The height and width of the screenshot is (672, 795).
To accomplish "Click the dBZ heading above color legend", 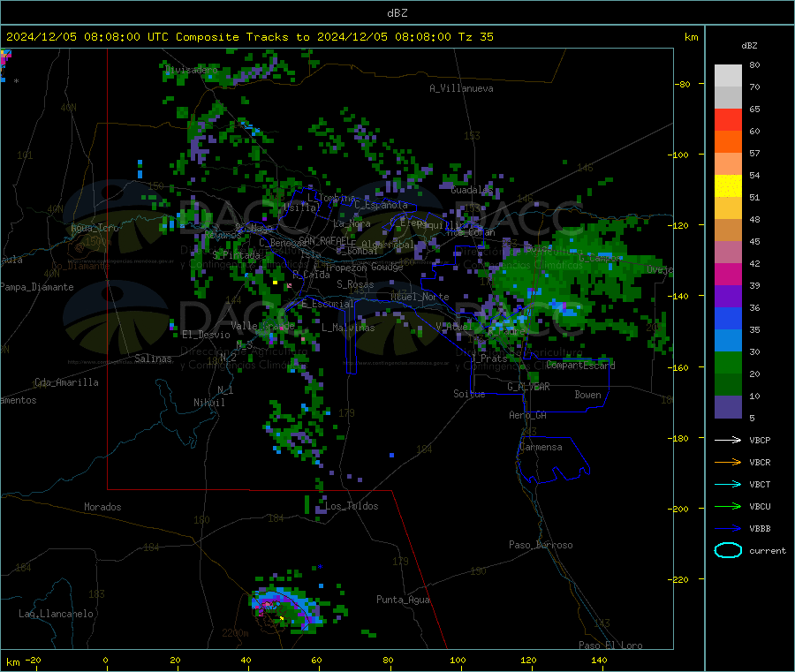I will 749,46.
